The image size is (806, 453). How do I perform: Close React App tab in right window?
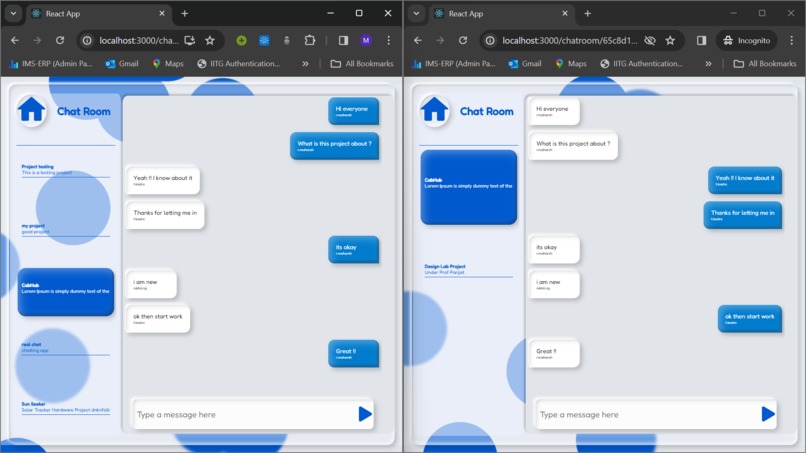click(565, 13)
